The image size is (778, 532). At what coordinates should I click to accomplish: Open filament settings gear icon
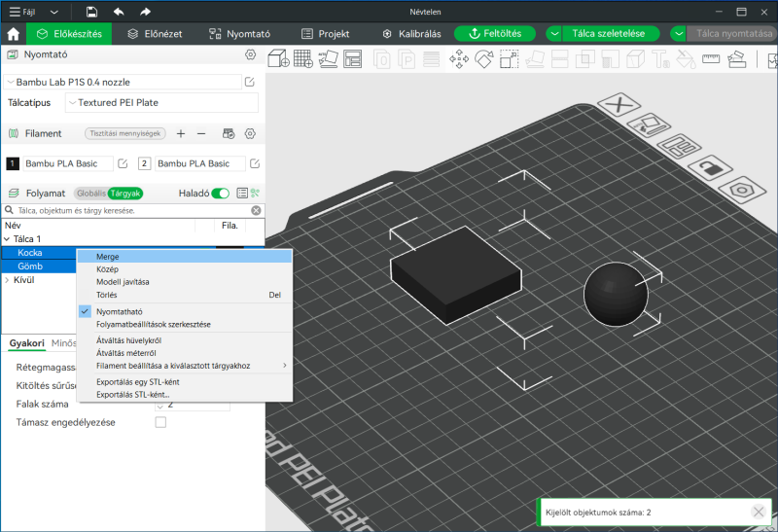tap(250, 133)
